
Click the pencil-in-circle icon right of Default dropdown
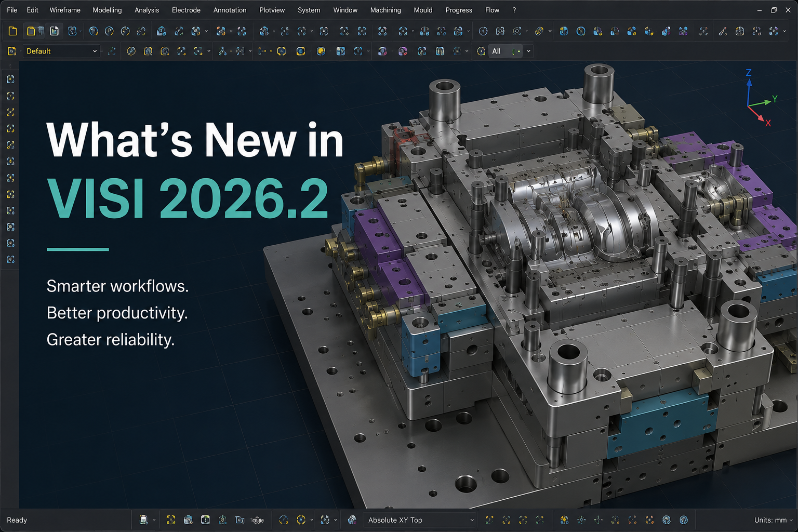[131, 51]
